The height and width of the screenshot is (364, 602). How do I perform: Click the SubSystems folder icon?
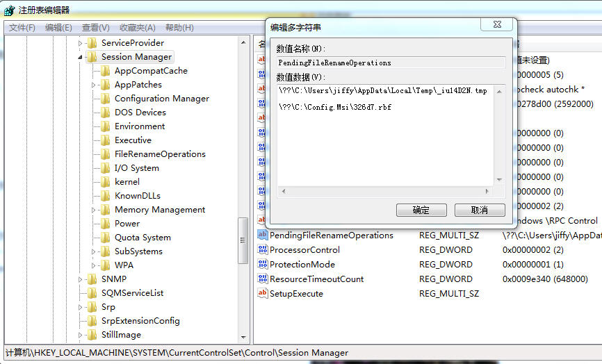(x=106, y=251)
